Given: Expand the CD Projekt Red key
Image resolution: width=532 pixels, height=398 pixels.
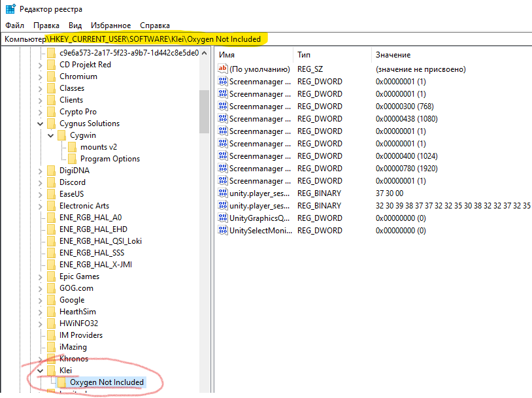Looking at the screenshot, I should pyautogui.click(x=40, y=65).
